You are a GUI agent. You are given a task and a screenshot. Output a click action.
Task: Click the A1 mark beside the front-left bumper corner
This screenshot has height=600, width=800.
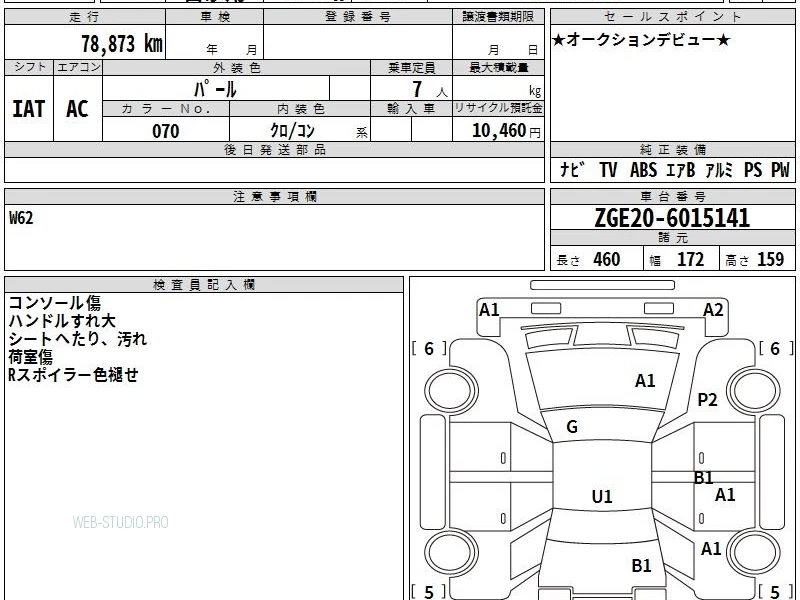point(489,310)
